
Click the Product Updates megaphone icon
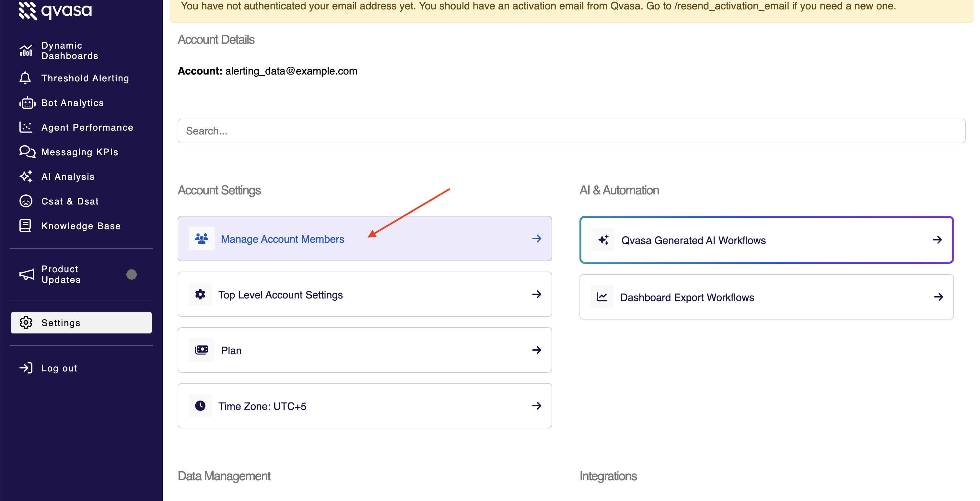[x=27, y=274]
